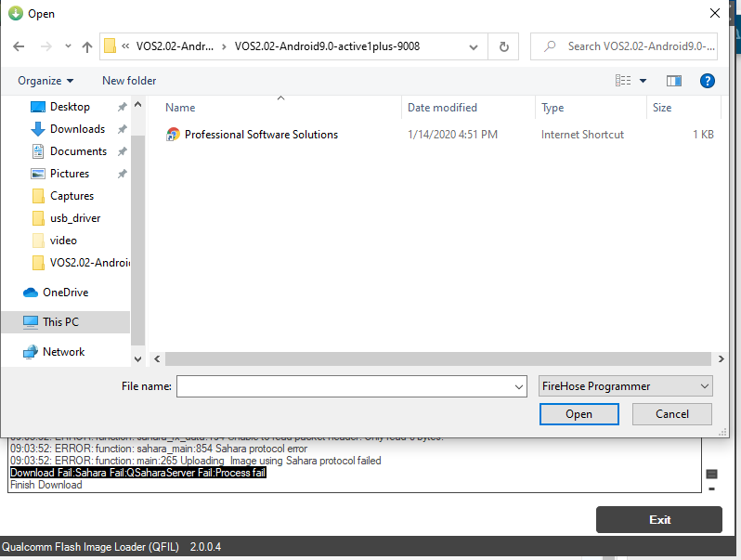Screen dimensions: 741x560
Task: Open recent locations dropdown arrow
Action: pos(68,46)
